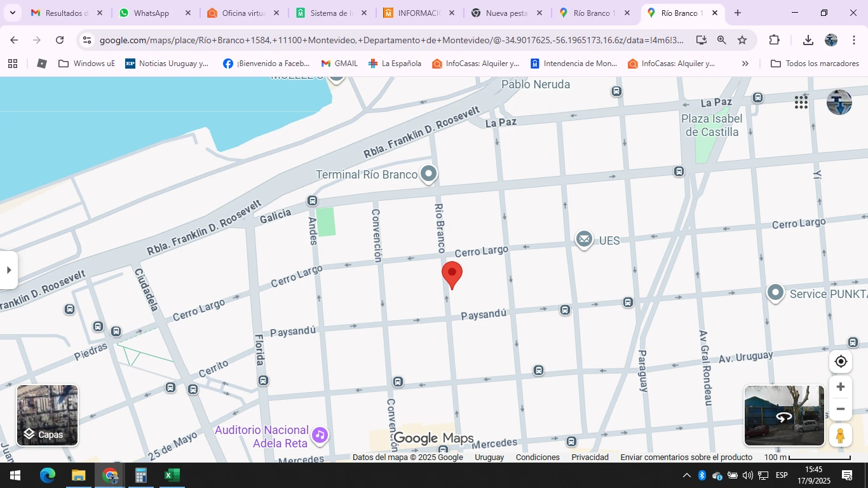Bookmark this page with the star icon
868x488 pixels.
[x=742, y=40]
